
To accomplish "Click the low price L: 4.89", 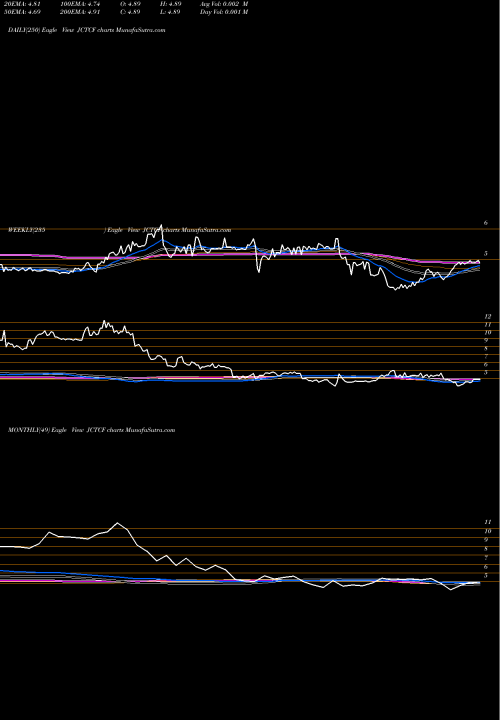I will (170, 12).
